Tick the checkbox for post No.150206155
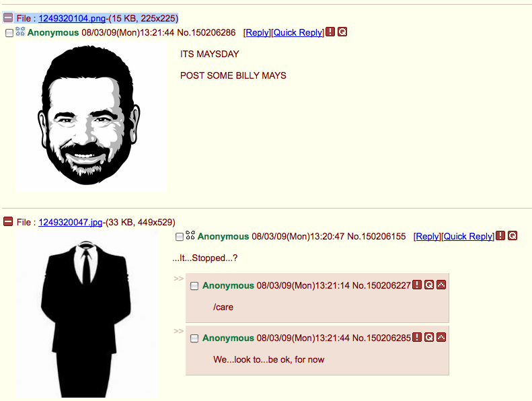This screenshot has width=532, height=401. pos(180,237)
